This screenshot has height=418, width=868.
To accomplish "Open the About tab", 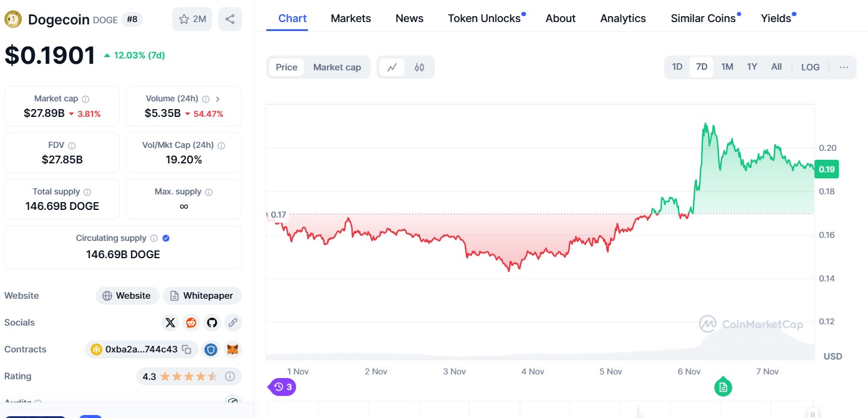I will [x=561, y=18].
